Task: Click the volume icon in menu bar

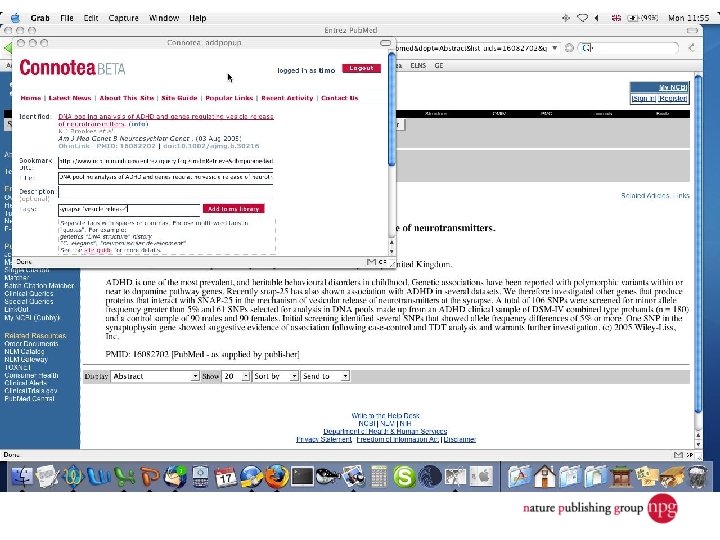Action: click(x=596, y=18)
